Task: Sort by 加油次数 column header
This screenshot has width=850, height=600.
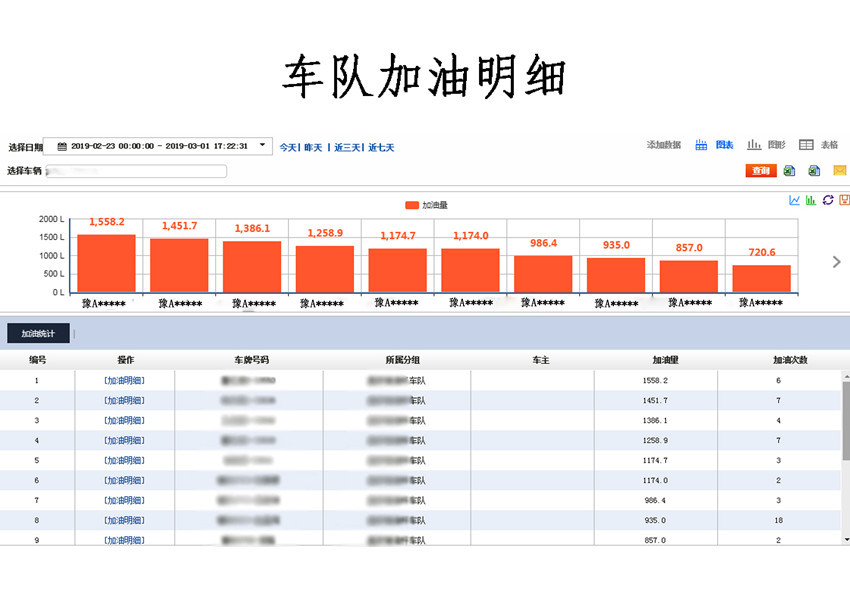Action: pos(790,360)
